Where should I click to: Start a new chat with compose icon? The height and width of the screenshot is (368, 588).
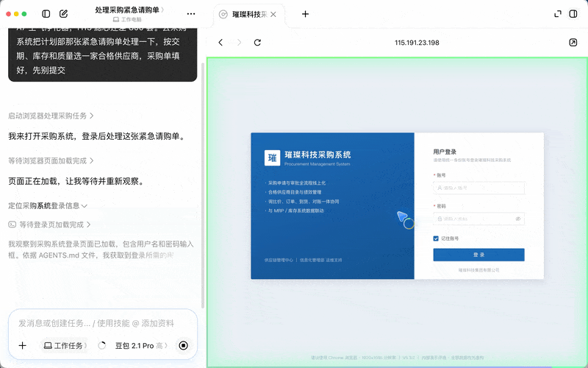(x=64, y=14)
